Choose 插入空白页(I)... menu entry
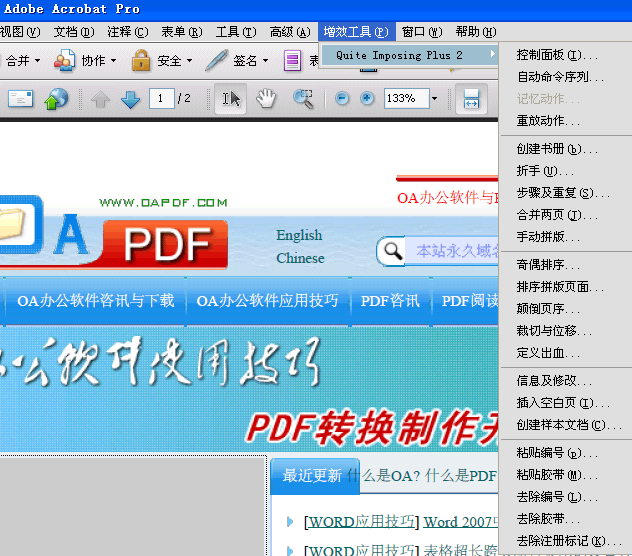Screen dimensions: 632x556 [x=566, y=403]
